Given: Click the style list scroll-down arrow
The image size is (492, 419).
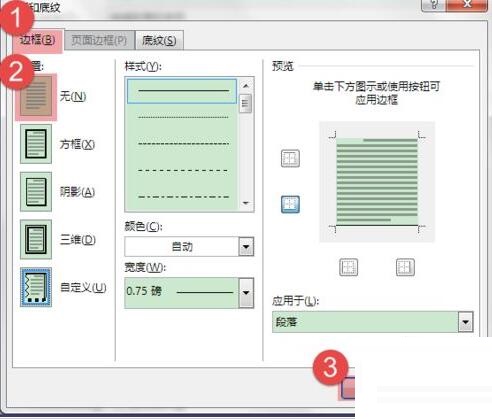Looking at the screenshot, I should pyautogui.click(x=246, y=203).
